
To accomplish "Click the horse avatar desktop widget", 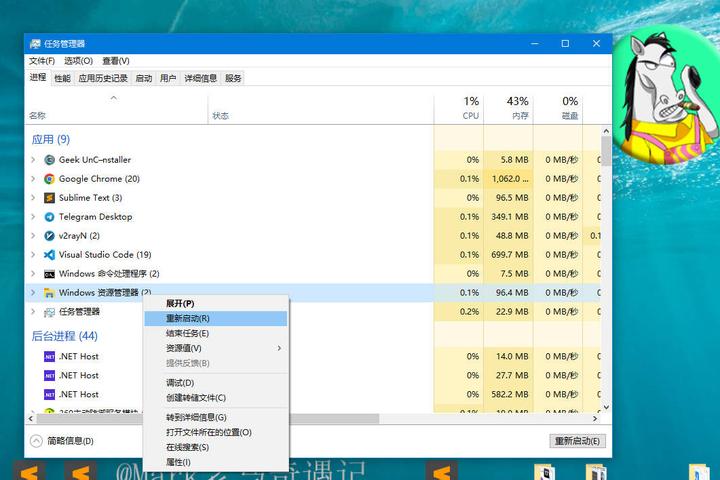I will click(665, 95).
